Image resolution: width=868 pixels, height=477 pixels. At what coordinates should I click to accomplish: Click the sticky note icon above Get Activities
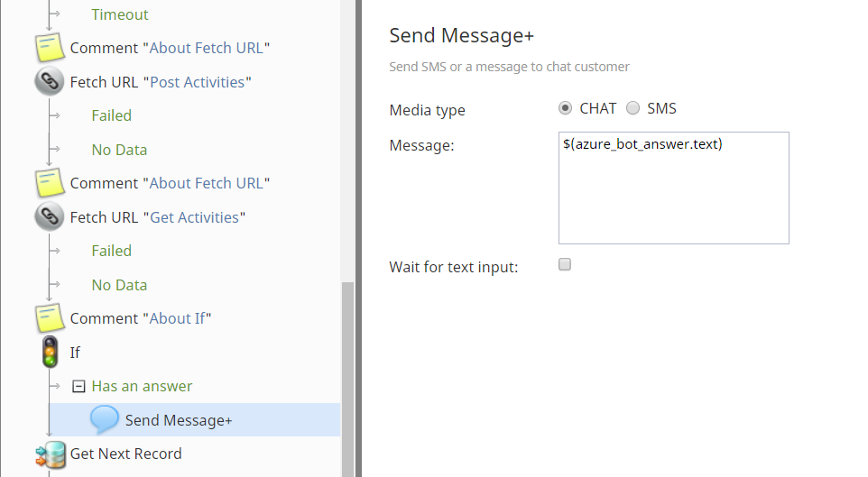(50, 183)
